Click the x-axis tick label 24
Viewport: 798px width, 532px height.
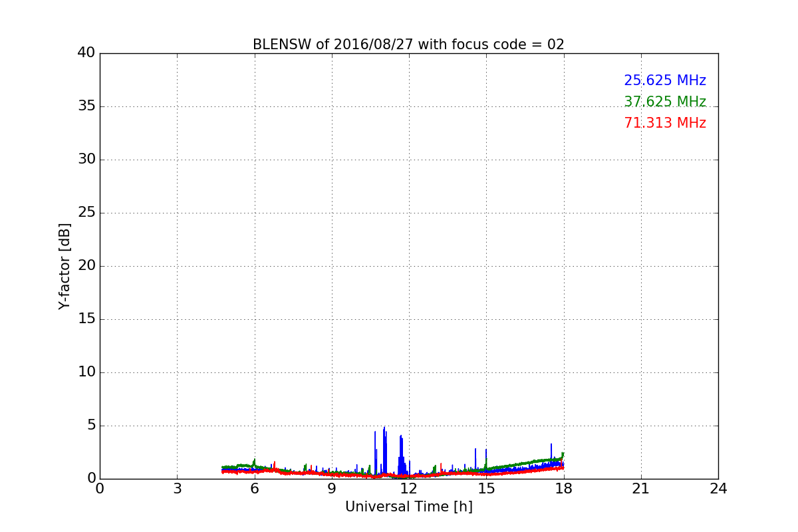coord(718,488)
